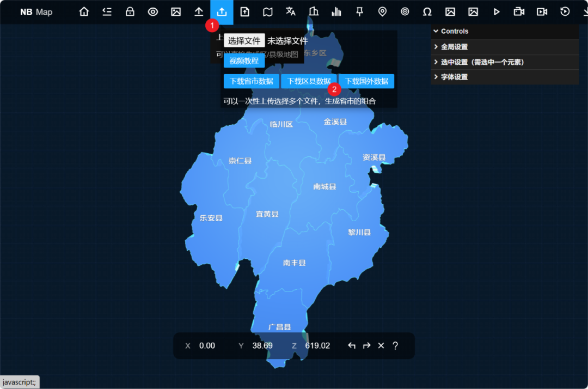This screenshot has height=389, width=588.
Task: Click the image icon left of play
Action: [x=473, y=11]
